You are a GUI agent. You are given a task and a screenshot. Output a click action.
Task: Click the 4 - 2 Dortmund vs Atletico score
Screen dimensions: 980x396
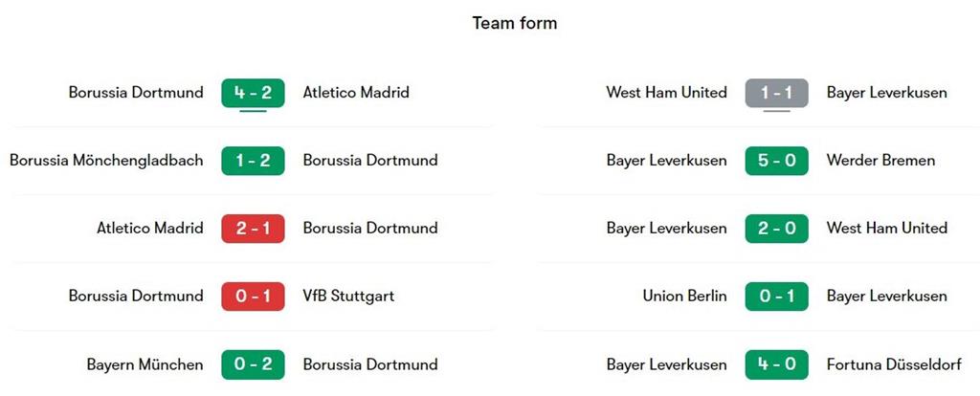tap(253, 93)
